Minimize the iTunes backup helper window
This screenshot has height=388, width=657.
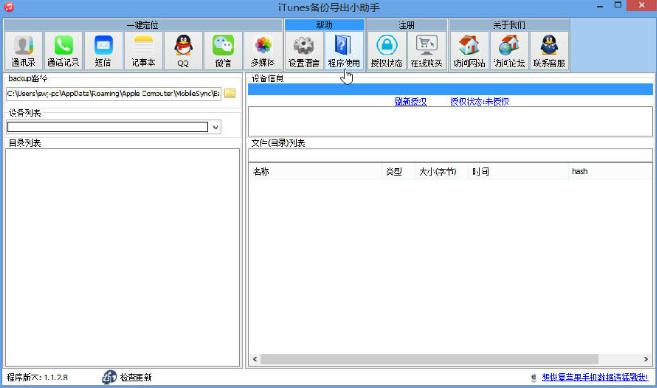(x=600, y=6)
